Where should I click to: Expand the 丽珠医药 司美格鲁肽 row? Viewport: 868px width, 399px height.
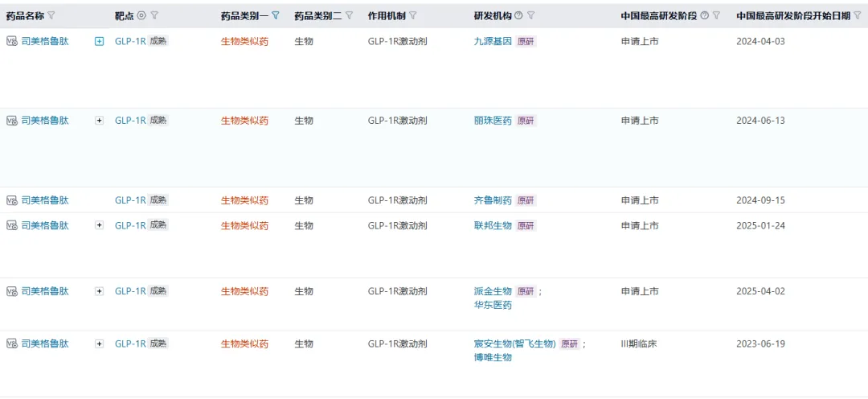(x=100, y=121)
